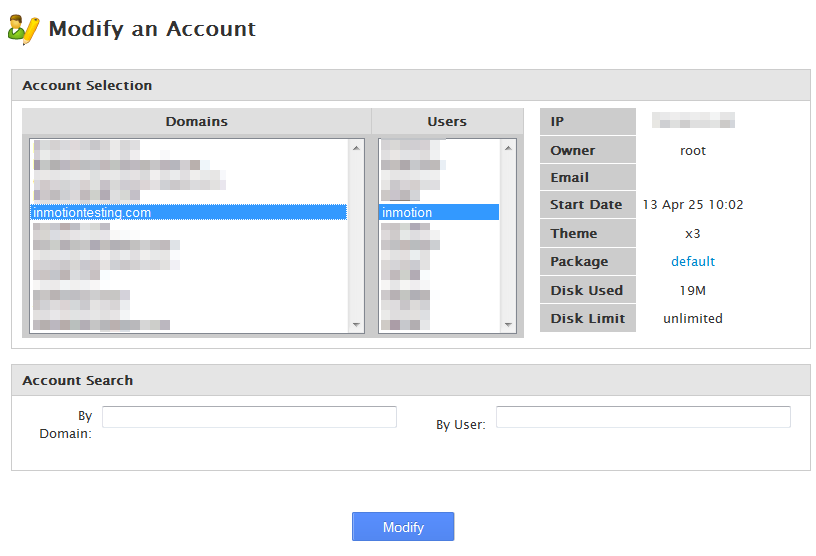Click the 19M disk used value
Viewport: 816px width, 556px height.
tap(693, 290)
